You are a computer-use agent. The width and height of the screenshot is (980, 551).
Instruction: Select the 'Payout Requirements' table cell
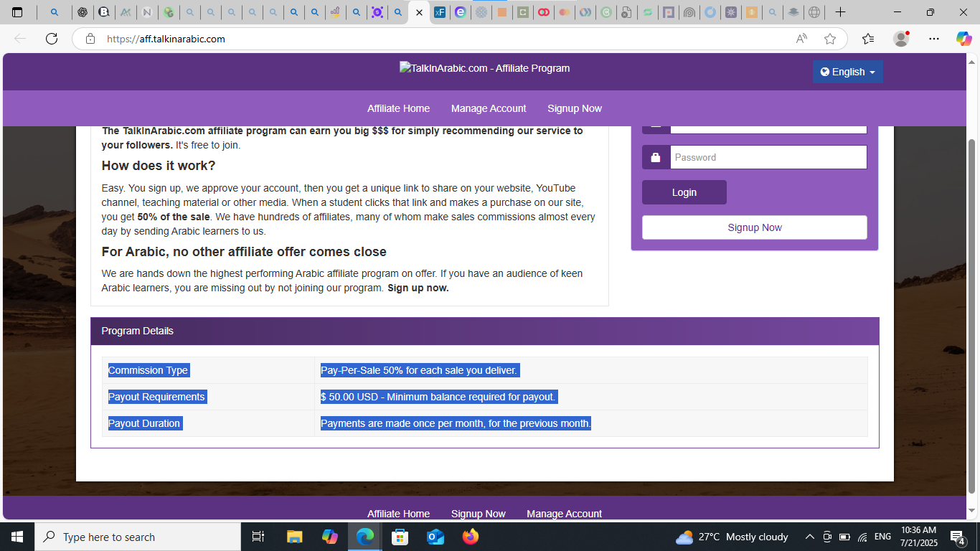tap(208, 397)
